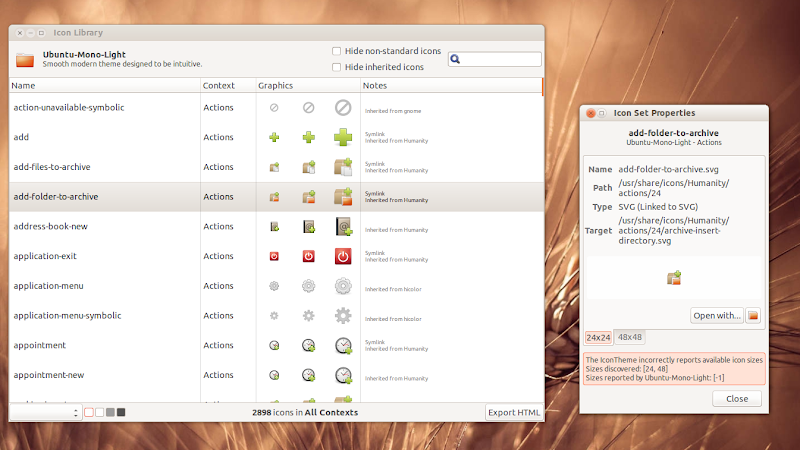Select the dark gray background swatch
Screen dimensions: 800x450
pyautogui.click(x=121, y=412)
